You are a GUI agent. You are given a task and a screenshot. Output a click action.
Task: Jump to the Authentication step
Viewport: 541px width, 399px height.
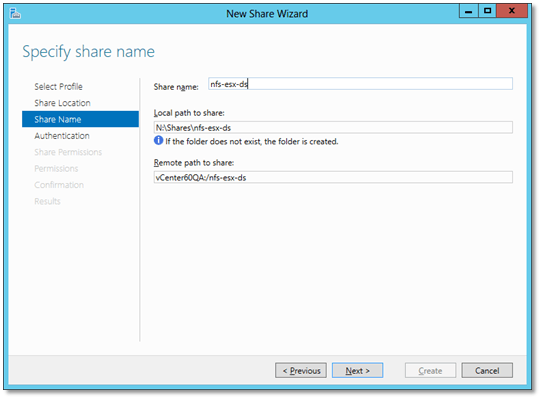(62, 136)
